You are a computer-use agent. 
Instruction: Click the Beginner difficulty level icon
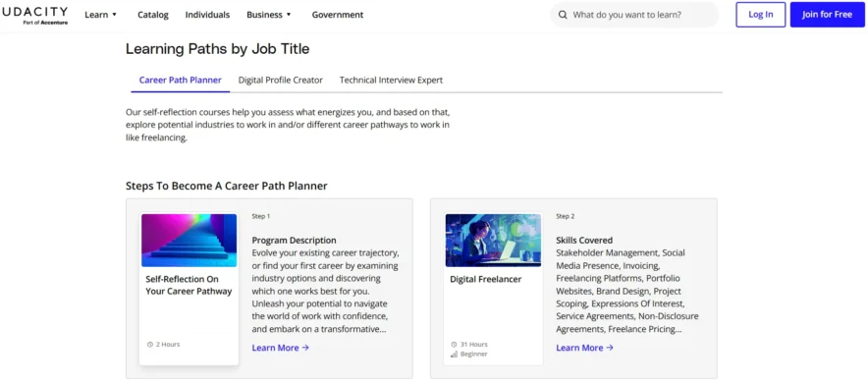[454, 354]
